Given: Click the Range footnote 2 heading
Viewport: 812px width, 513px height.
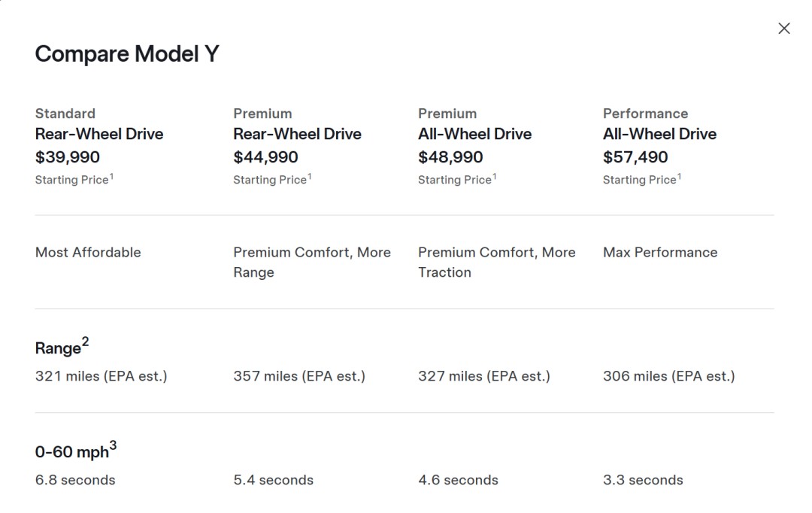Looking at the screenshot, I should pos(62,348).
